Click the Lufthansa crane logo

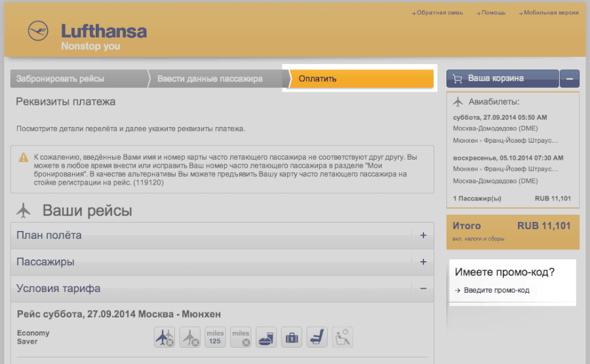[x=38, y=31]
